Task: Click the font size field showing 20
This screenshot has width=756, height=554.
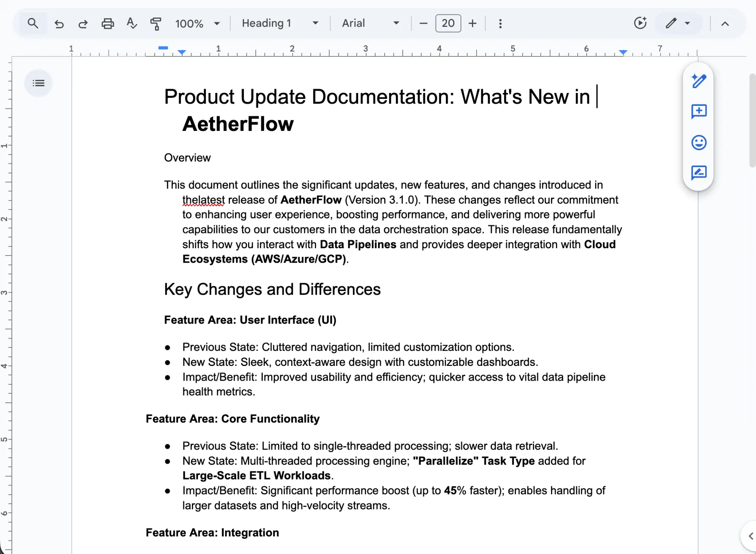Action: click(448, 23)
